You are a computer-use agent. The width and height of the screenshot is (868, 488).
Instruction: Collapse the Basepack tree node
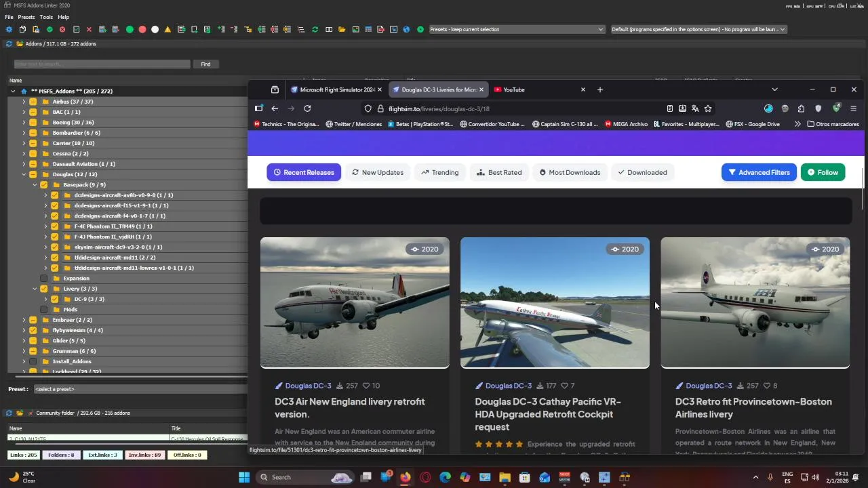click(x=35, y=184)
